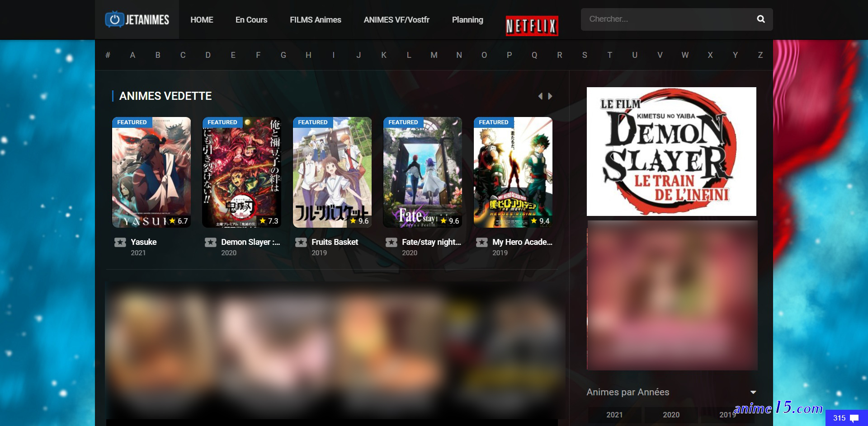Filter animes by year 2021
Viewport: 868px width, 426px height.
tap(614, 415)
